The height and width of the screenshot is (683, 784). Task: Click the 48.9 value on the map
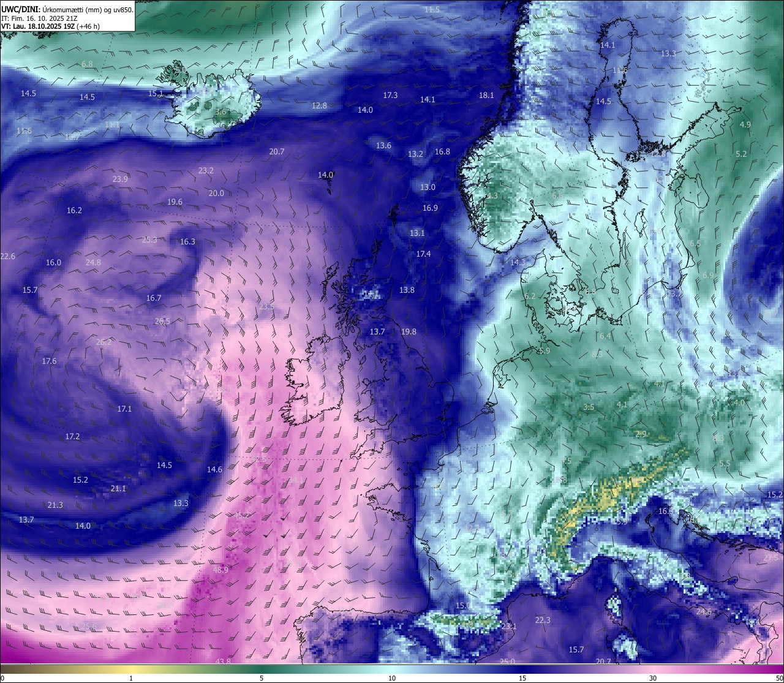coord(221,570)
